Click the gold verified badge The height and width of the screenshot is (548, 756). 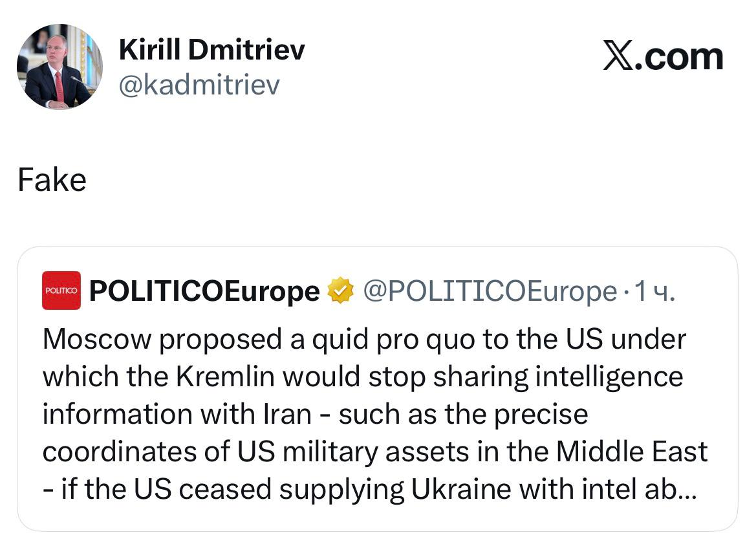coord(341,291)
